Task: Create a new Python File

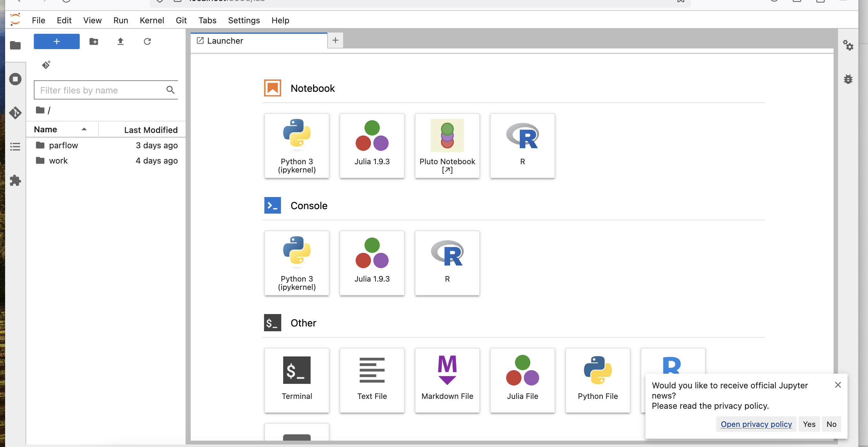Action: pyautogui.click(x=598, y=380)
